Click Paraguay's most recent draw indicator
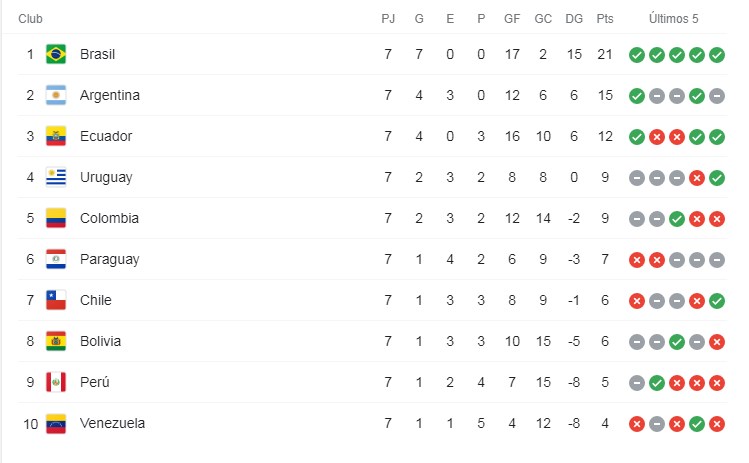 click(x=716, y=260)
